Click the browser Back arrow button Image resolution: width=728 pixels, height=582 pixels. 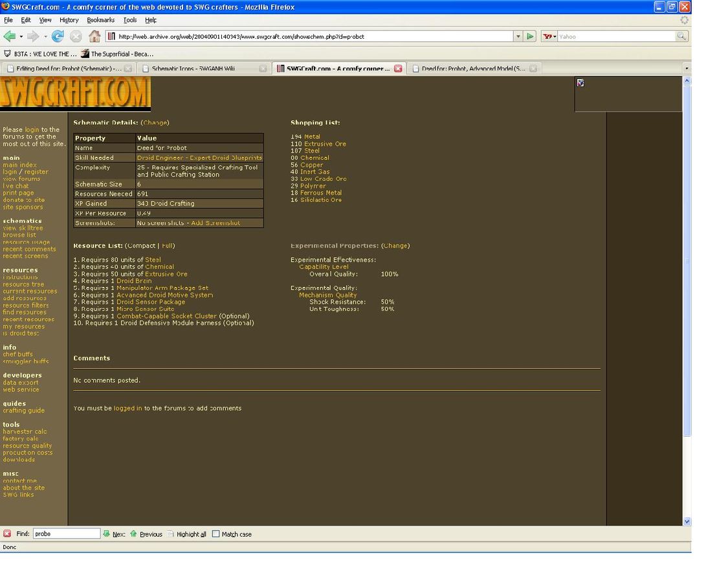[x=9, y=36]
